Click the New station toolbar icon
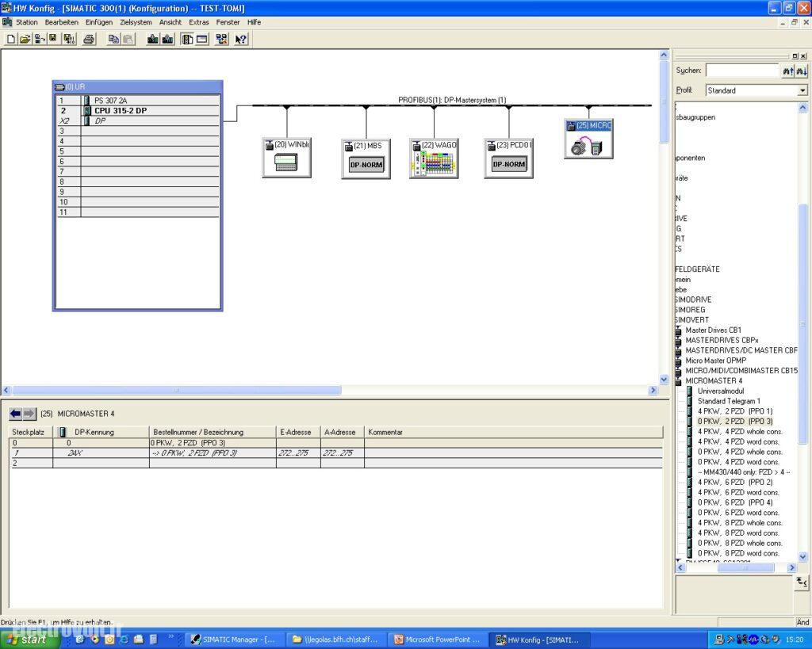Viewport: 812px width, 649px height. tap(10, 39)
